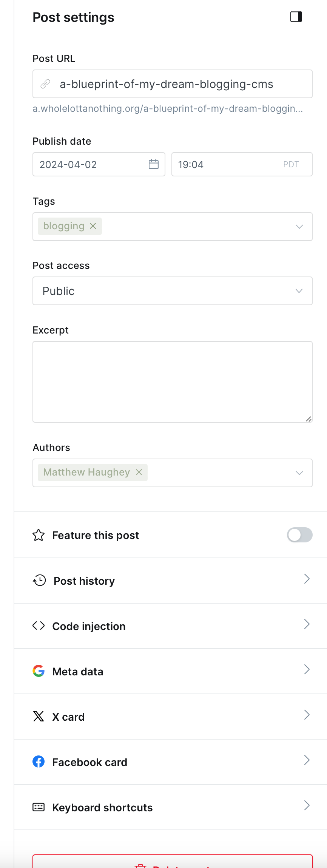This screenshot has height=868, width=327.
Task: Click the keyboard icon for shortcuts
Action: point(39,807)
